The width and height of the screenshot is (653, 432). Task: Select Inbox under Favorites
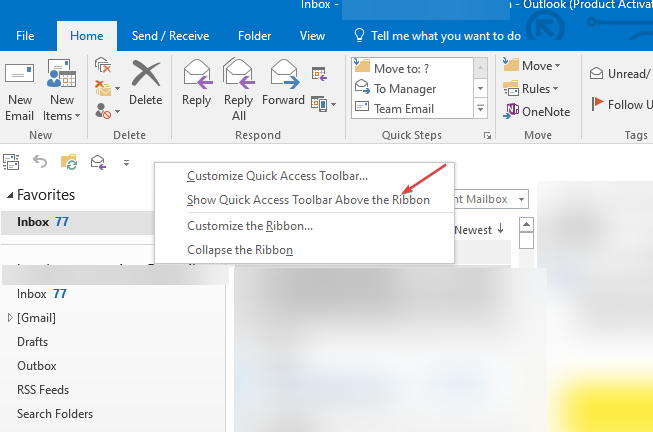click(77, 222)
